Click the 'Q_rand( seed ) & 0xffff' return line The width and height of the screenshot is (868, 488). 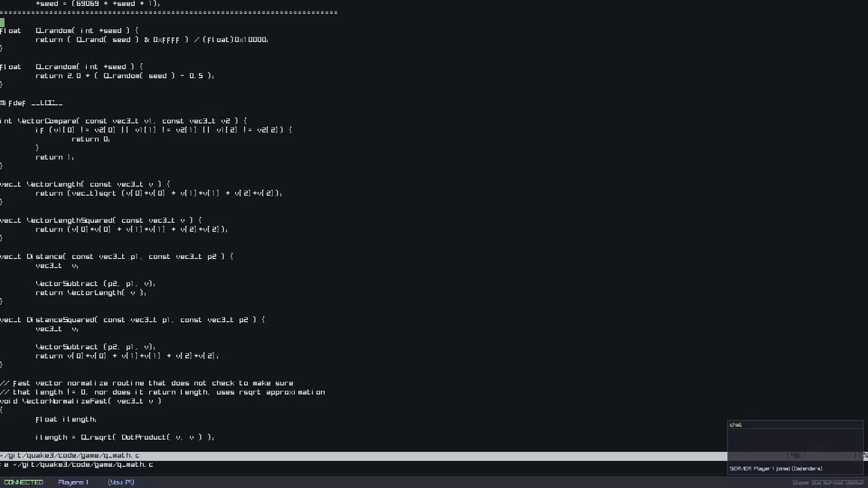[x=152, y=39]
